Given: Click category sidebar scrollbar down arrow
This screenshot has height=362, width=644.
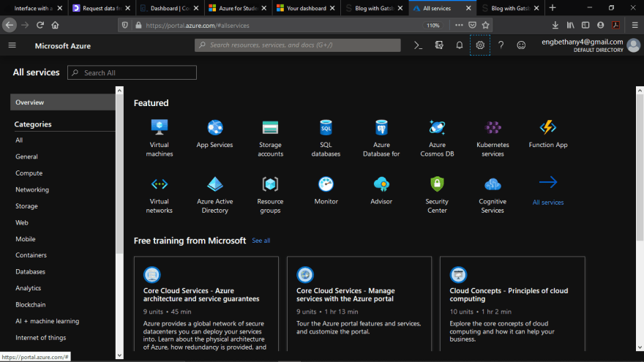Looking at the screenshot, I should (119, 355).
